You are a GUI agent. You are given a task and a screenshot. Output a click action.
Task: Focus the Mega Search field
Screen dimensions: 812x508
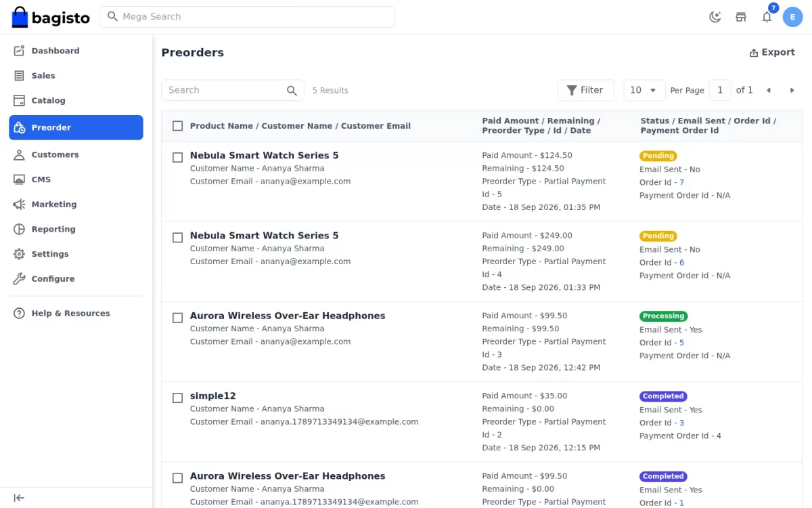[247, 17]
